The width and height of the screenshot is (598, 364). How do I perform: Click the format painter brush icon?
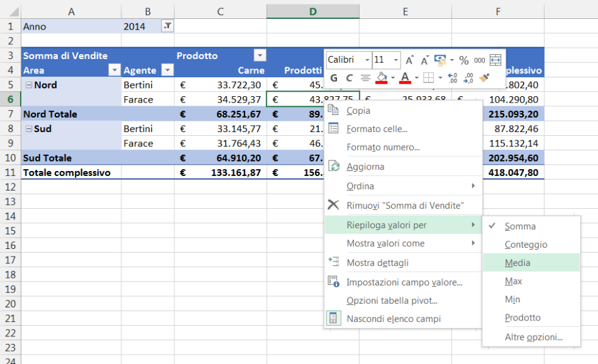(x=484, y=78)
